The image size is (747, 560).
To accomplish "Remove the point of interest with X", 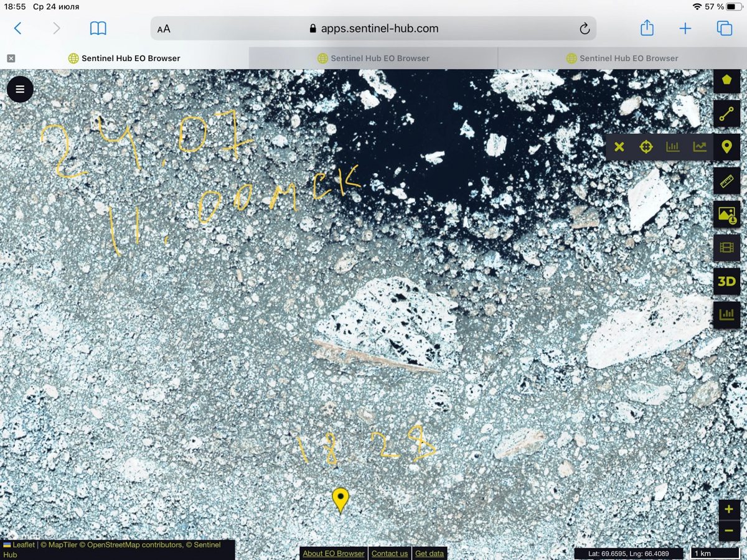I will click(x=619, y=147).
